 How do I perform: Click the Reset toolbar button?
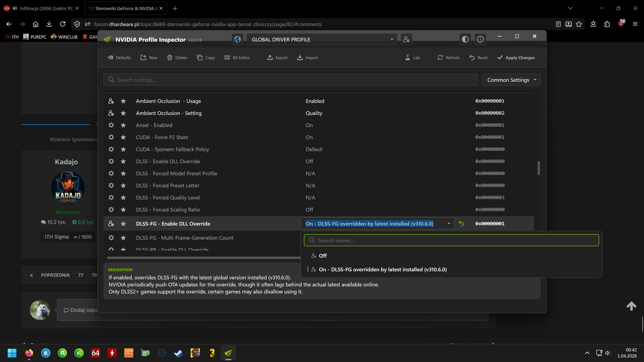[478, 58]
